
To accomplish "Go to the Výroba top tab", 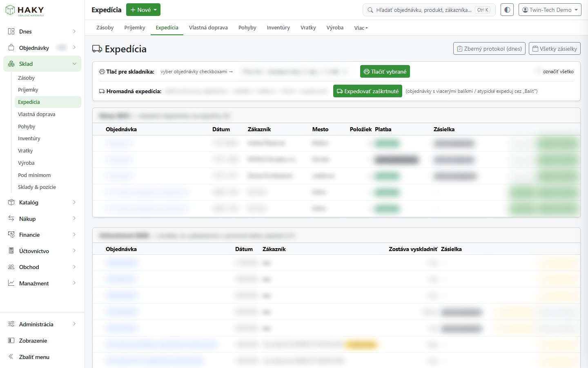I will pos(335,27).
